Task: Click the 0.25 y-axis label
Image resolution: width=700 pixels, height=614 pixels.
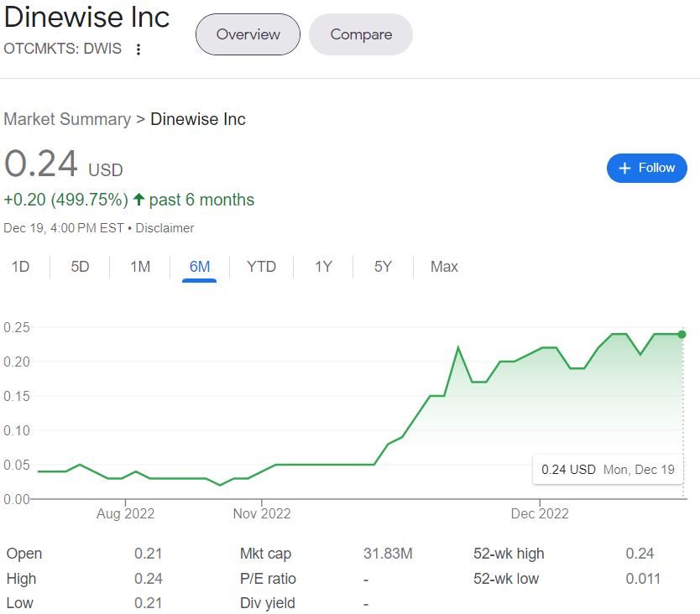Action: pyautogui.click(x=17, y=327)
